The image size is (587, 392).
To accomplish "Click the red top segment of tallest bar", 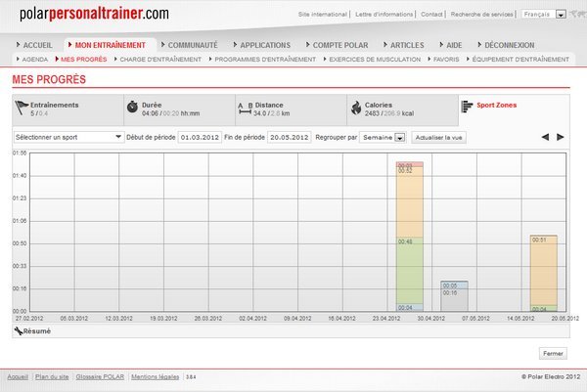I will pos(410,164).
